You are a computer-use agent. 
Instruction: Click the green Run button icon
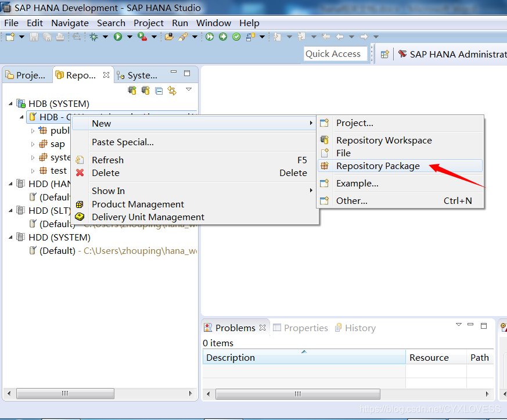coord(118,37)
